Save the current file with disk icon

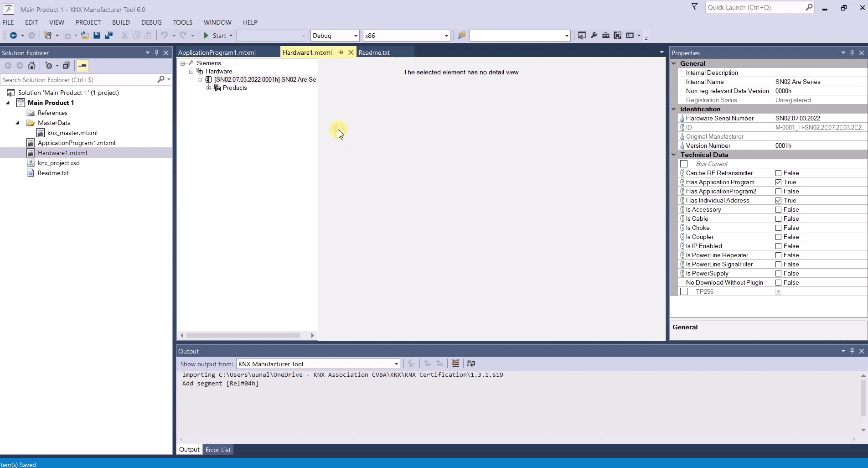tap(97, 36)
